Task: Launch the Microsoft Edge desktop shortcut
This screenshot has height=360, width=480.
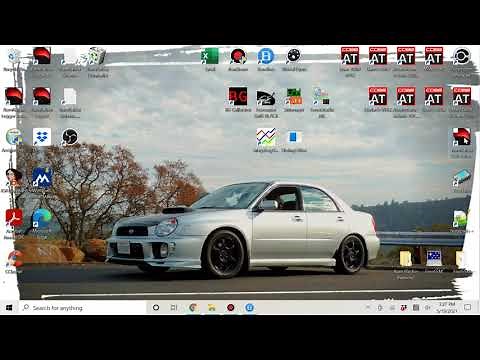Action: 42,218
